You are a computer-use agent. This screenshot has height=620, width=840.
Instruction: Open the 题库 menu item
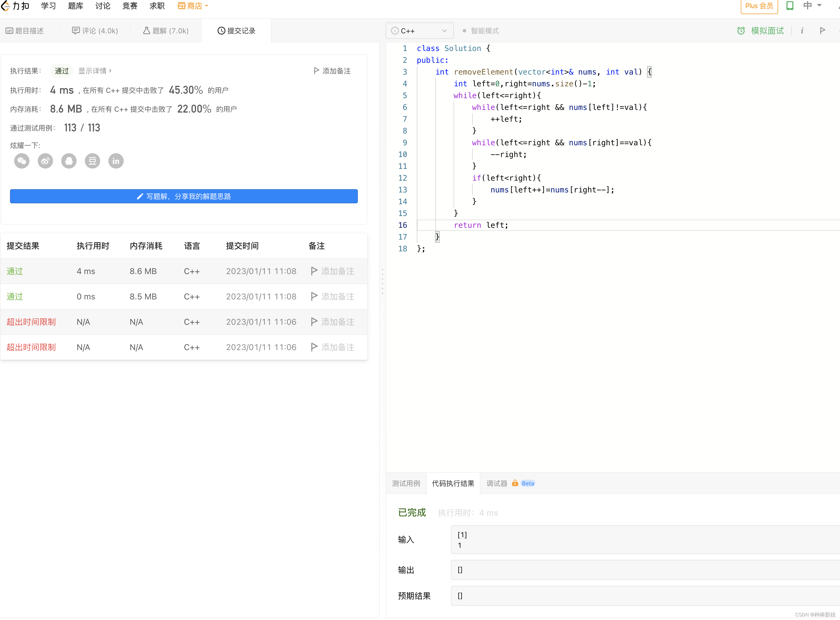(x=75, y=6)
